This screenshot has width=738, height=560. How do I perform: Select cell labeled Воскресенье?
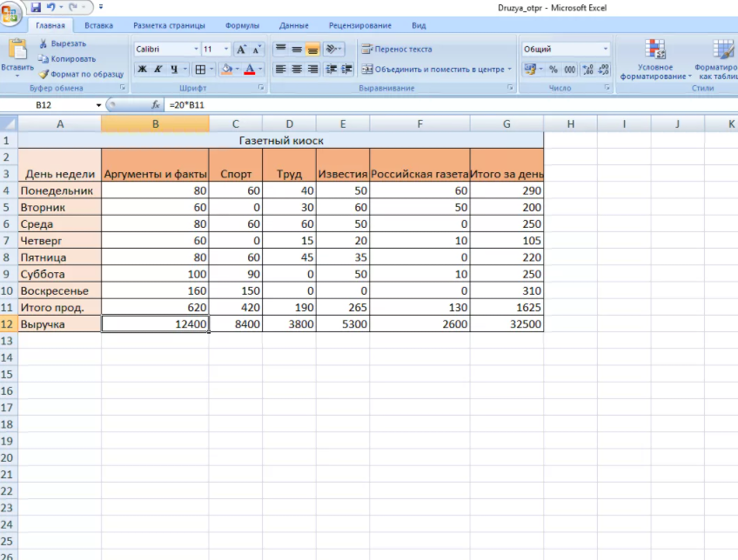(x=60, y=290)
